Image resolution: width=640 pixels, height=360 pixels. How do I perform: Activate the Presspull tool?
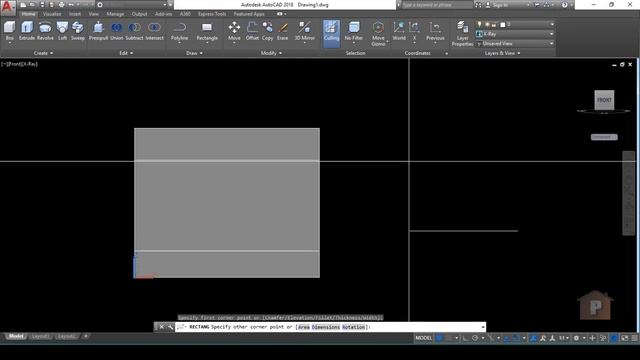98,31
